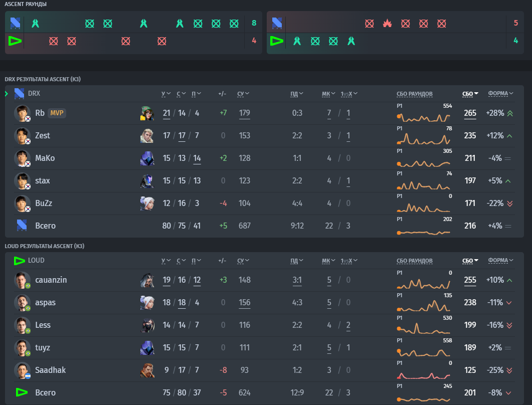Open stax player profile link

pyautogui.click(x=43, y=181)
